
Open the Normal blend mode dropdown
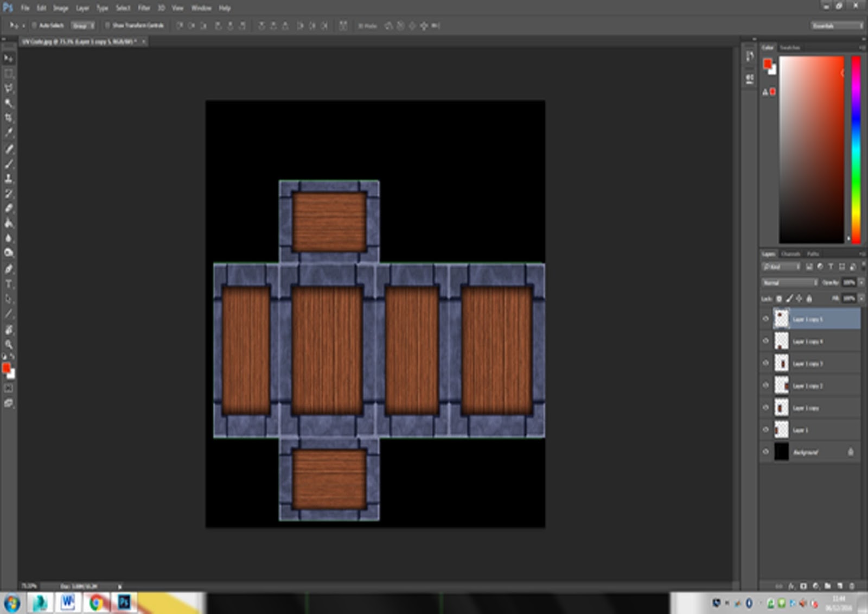pyautogui.click(x=789, y=283)
